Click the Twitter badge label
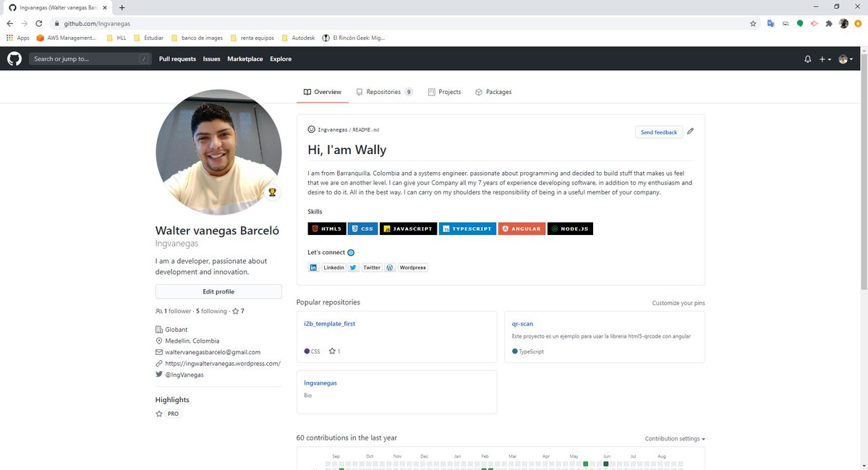The image size is (868, 470). [x=372, y=268]
